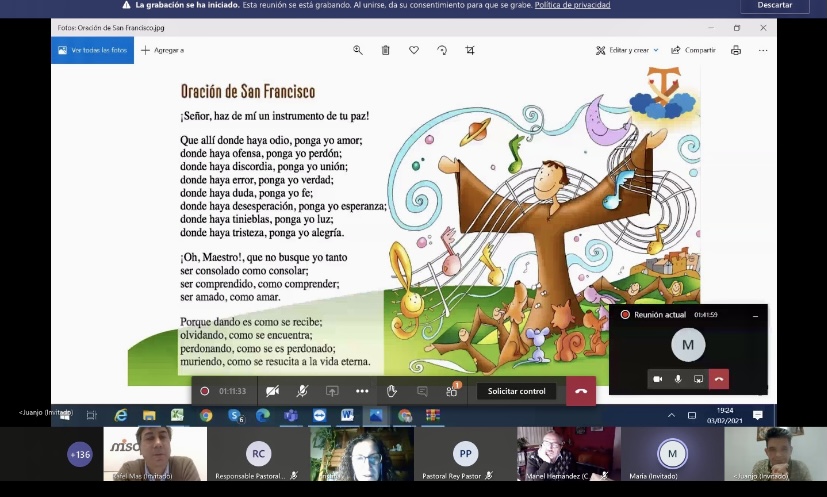The image size is (827, 497).
Task: Toggle microphone mute in meeting toolbar
Action: click(x=302, y=391)
